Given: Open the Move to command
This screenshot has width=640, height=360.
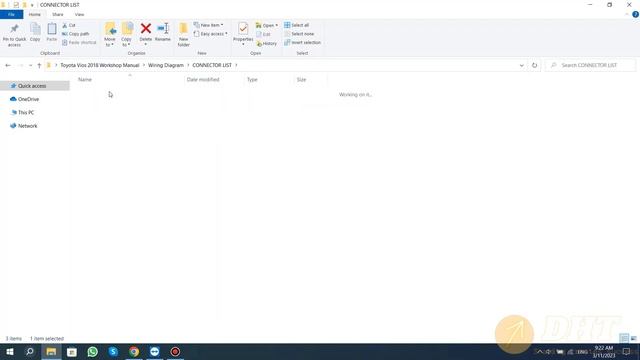Looking at the screenshot, I should (110, 35).
